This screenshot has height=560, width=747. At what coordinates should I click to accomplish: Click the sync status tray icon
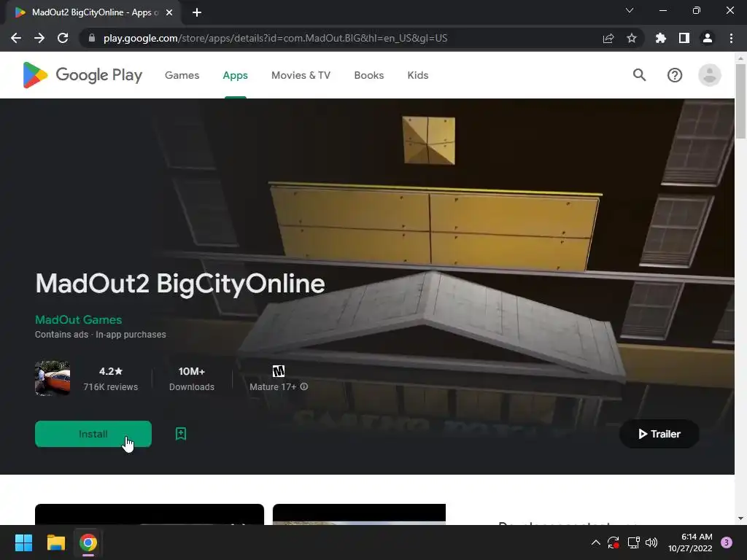click(x=613, y=542)
